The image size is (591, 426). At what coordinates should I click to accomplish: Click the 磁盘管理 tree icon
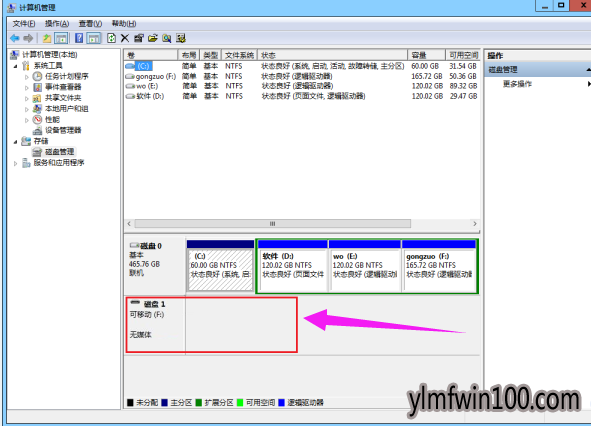click(37, 152)
